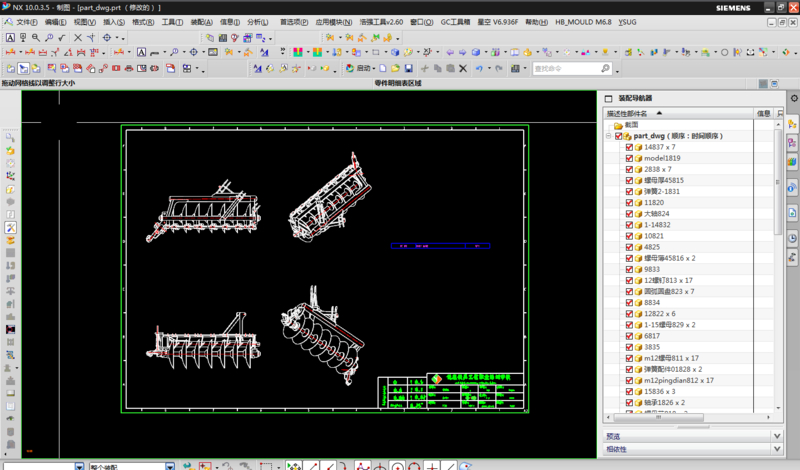
Task: Click the navigator settings gear icon
Action: click(x=794, y=98)
